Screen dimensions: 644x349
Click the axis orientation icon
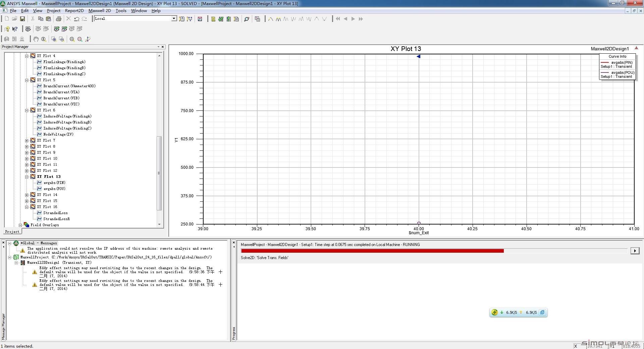pos(88,39)
